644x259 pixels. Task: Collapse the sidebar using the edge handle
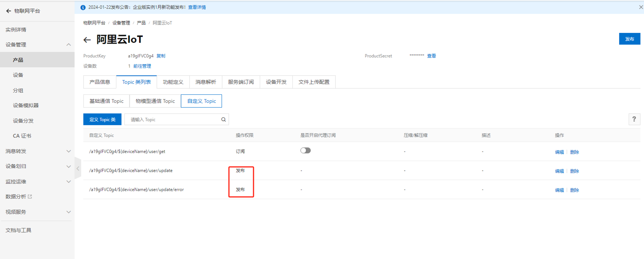click(78, 168)
